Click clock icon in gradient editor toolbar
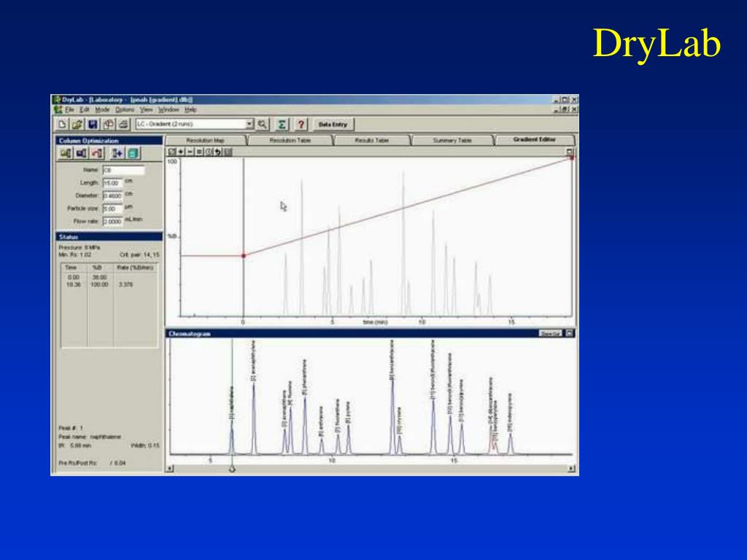The height and width of the screenshot is (560, 747). (x=208, y=152)
